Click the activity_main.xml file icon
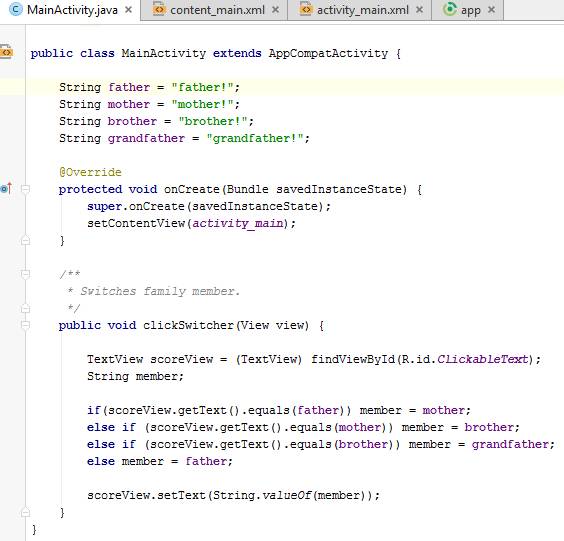This screenshot has width=564, height=541. pyautogui.click(x=305, y=9)
